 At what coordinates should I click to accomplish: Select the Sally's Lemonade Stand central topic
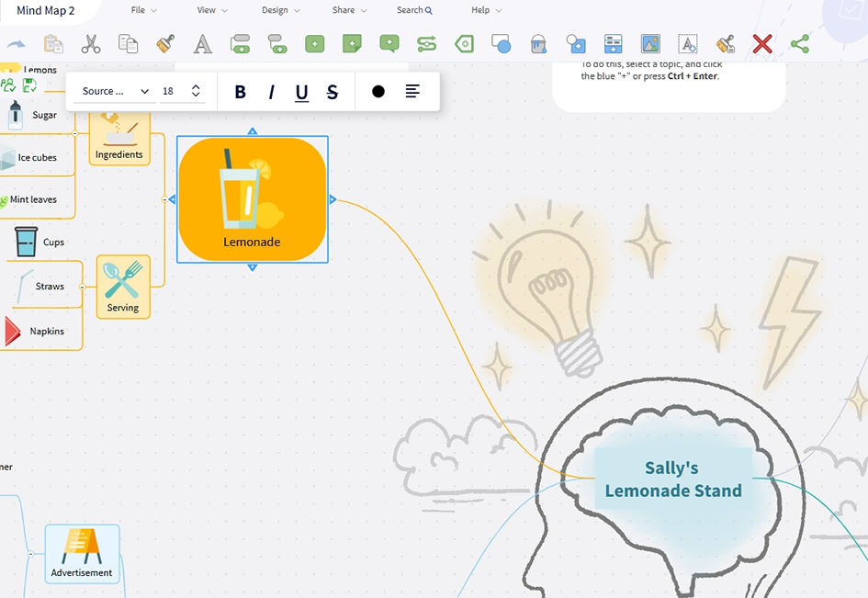(x=672, y=480)
